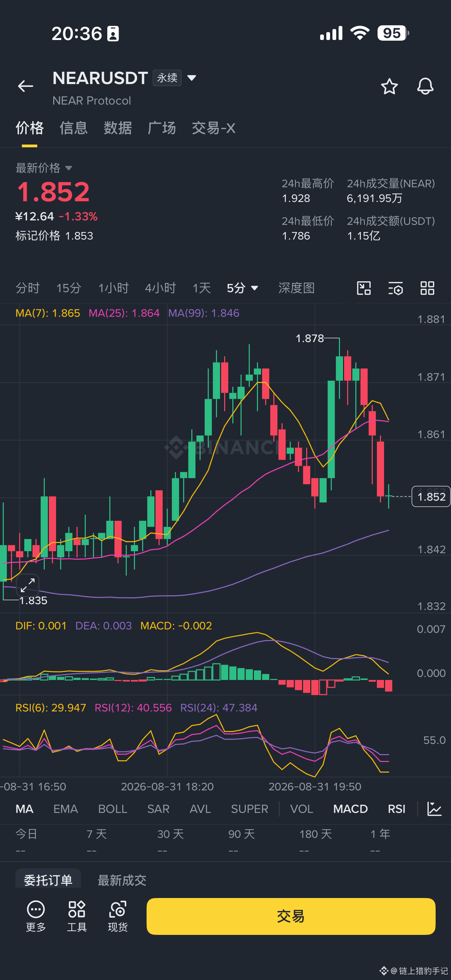Toggle the AVL indicator
The height and width of the screenshot is (980, 451).
(x=200, y=809)
